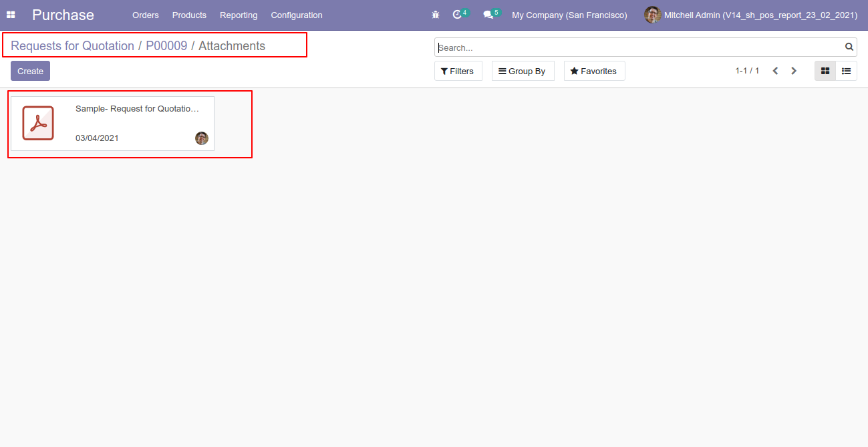Viewport: 868px width, 447px height.
Task: Open the Configuration menu
Action: tap(297, 15)
